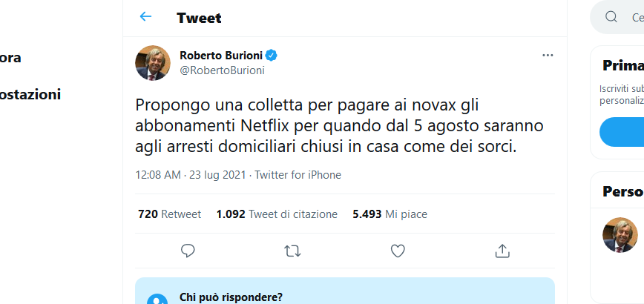Viewport: 644px width, 304px height.
Task: Click the share tweet icon
Action: pos(502,251)
